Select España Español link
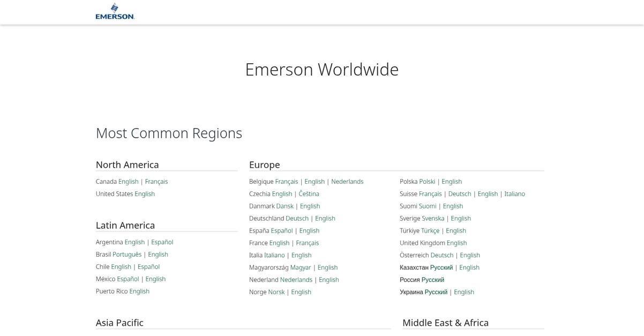The width and height of the screenshot is (644, 336). 282,231
